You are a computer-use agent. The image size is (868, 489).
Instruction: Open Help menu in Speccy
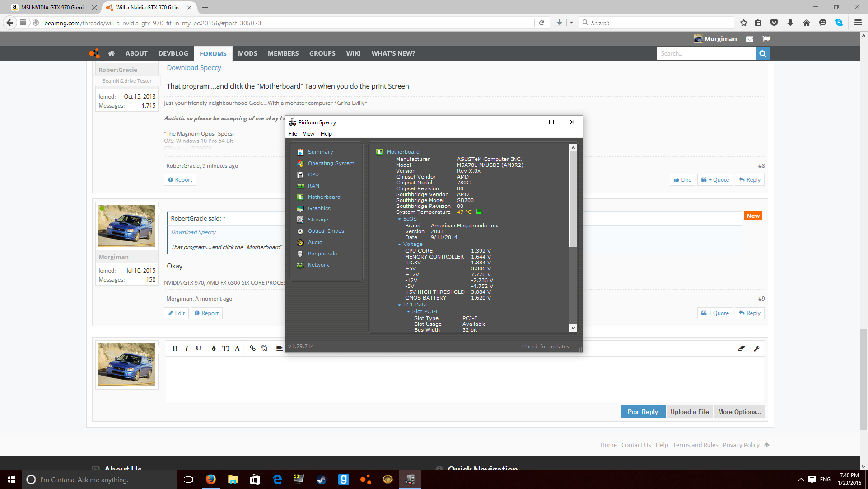point(326,134)
